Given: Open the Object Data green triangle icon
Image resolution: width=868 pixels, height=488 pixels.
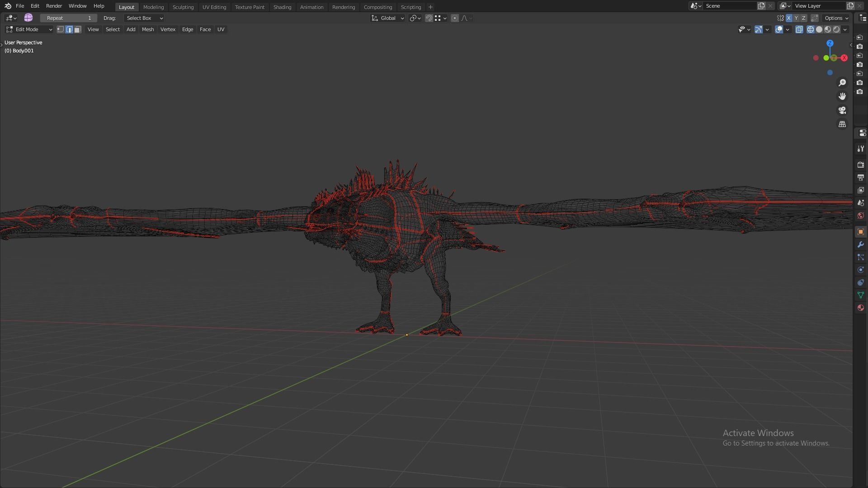Looking at the screenshot, I should coord(860,295).
